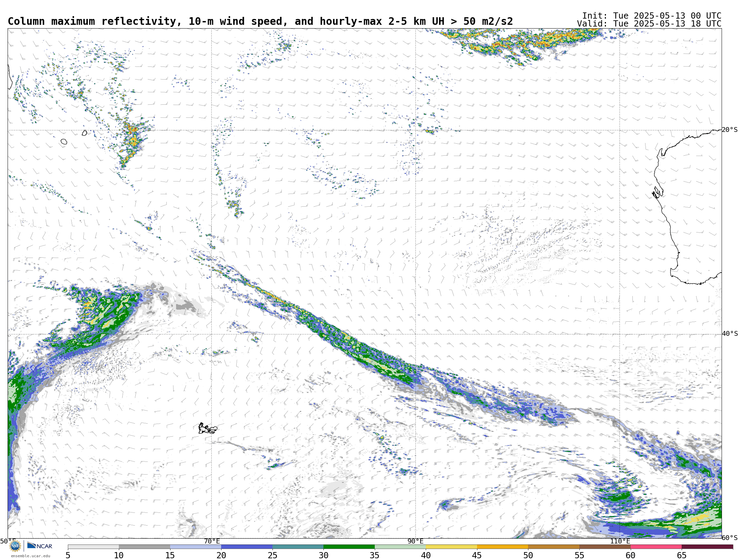
Task: Click the Mauritius island outline near 20°S
Action: 84,133
